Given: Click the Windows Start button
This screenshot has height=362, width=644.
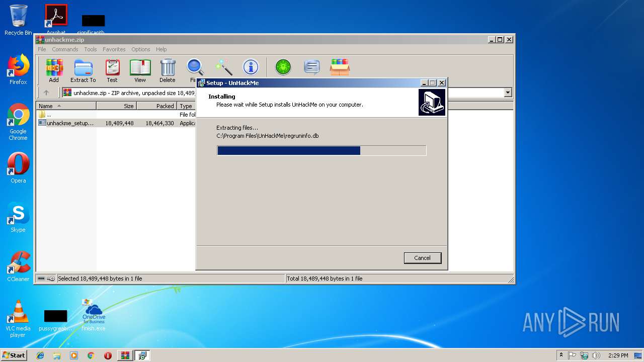Looking at the screenshot, I should click(x=14, y=355).
